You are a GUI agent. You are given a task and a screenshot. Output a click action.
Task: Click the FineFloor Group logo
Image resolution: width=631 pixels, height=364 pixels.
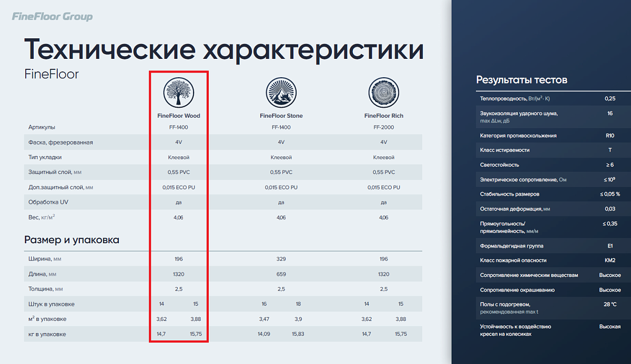click(52, 17)
